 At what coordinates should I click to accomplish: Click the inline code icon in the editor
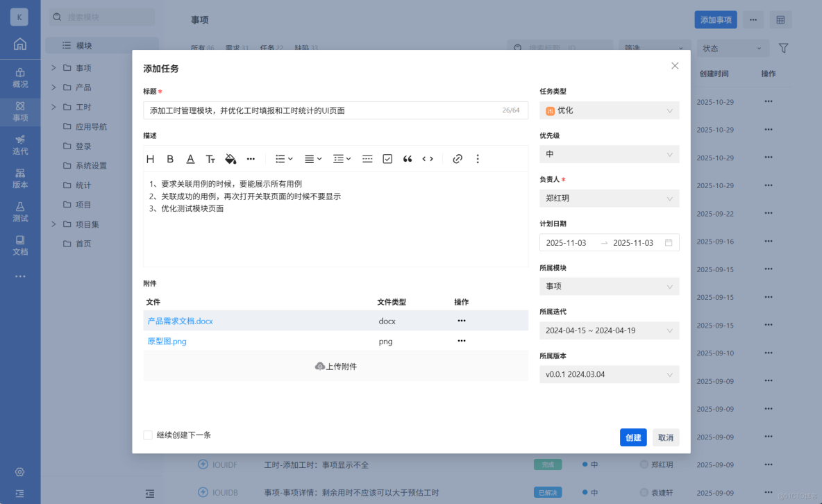tap(428, 158)
